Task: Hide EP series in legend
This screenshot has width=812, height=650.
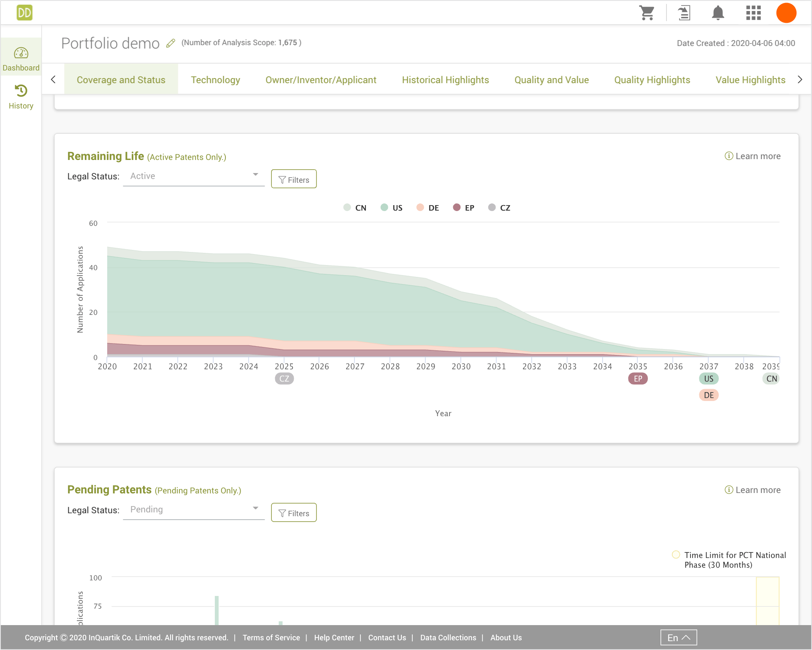Action: (463, 208)
